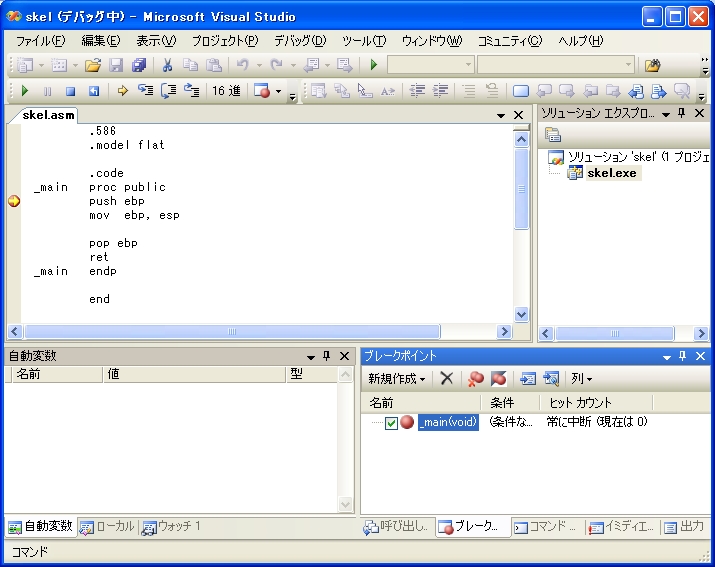
Task: Delete selected breakpoint with X icon
Action: pos(447,378)
